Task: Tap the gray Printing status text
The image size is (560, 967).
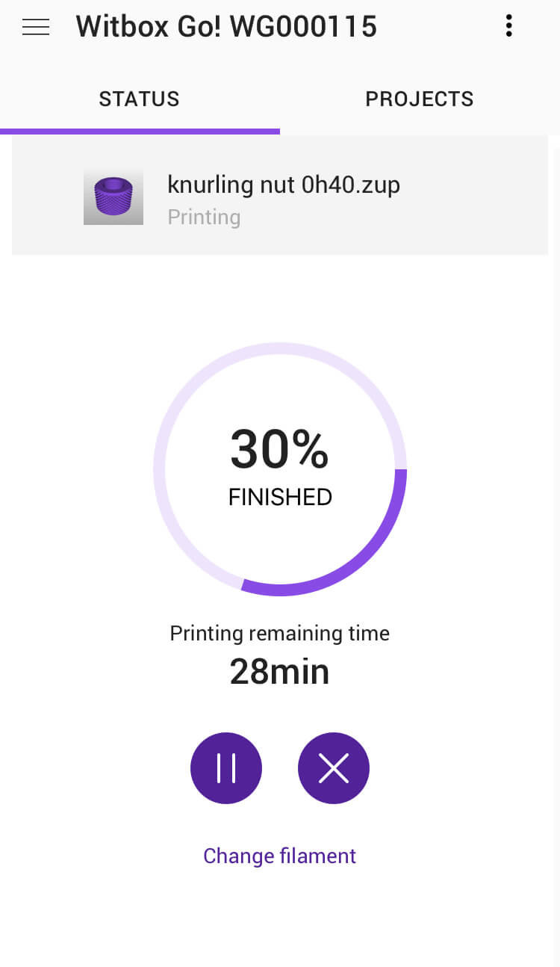Action: pyautogui.click(x=204, y=217)
